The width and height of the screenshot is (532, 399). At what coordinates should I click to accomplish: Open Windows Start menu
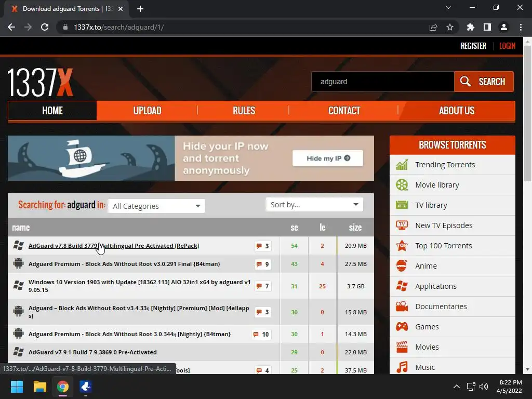pos(17,387)
